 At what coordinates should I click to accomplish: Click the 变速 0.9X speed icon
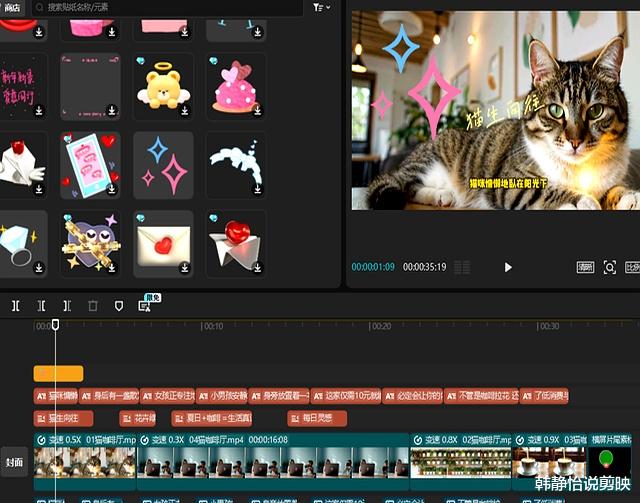tap(520, 440)
